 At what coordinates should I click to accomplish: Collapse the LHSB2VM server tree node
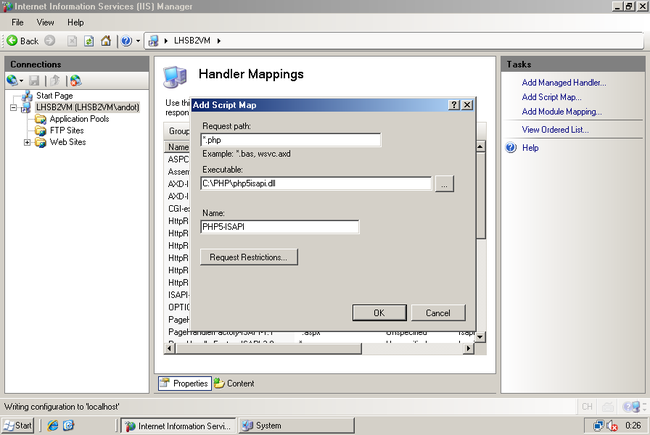[13, 107]
